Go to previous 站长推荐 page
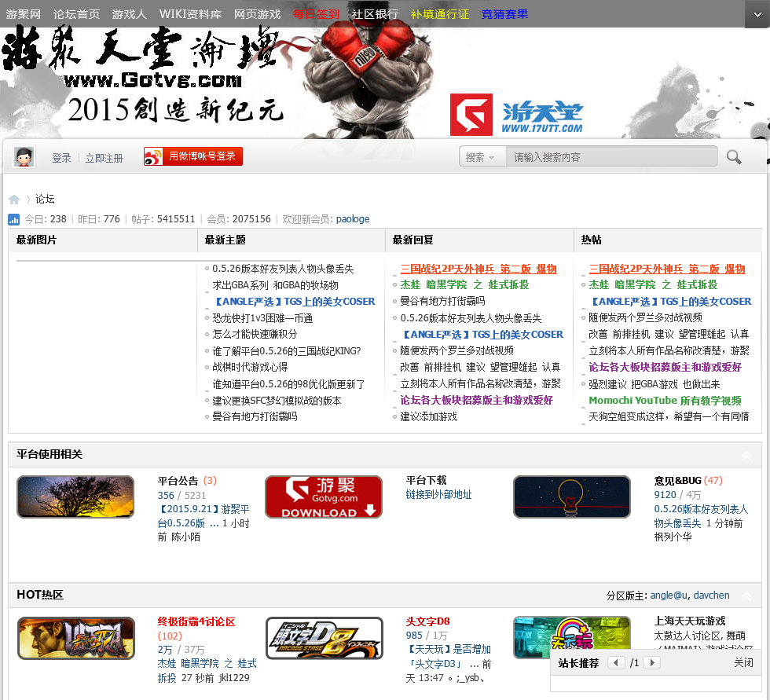This screenshot has width=770, height=700. pos(616,663)
